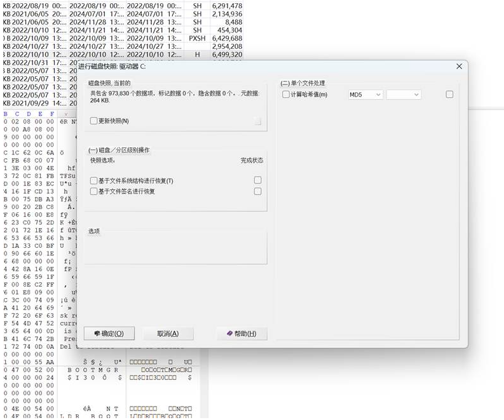Close the 进行磁盘快照 dialog
This screenshot has width=504, height=420.
459,66
